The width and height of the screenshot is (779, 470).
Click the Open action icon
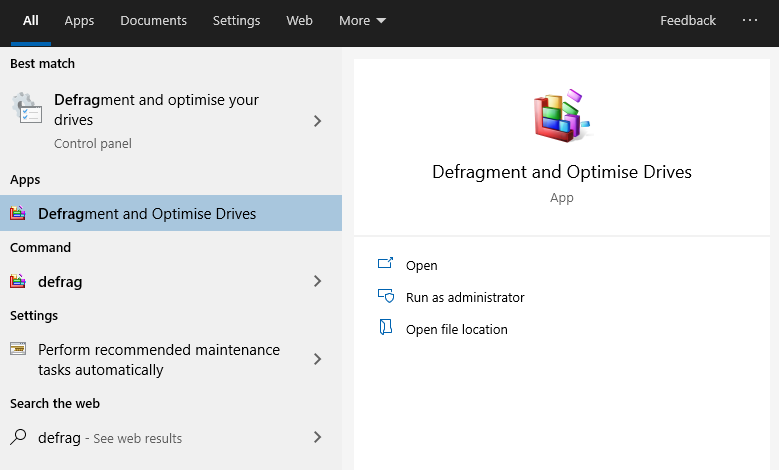(386, 263)
